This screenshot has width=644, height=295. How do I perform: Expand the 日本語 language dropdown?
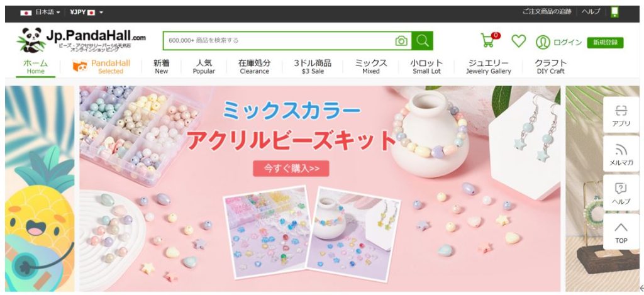pos(40,13)
